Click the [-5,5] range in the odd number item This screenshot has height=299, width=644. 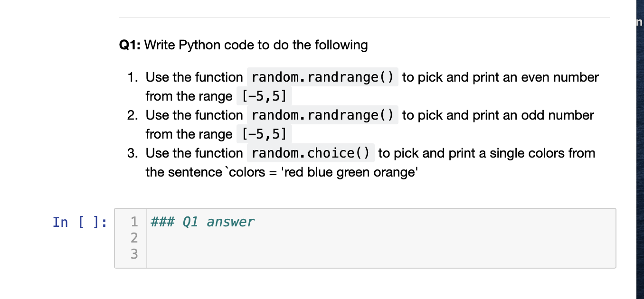point(264,134)
